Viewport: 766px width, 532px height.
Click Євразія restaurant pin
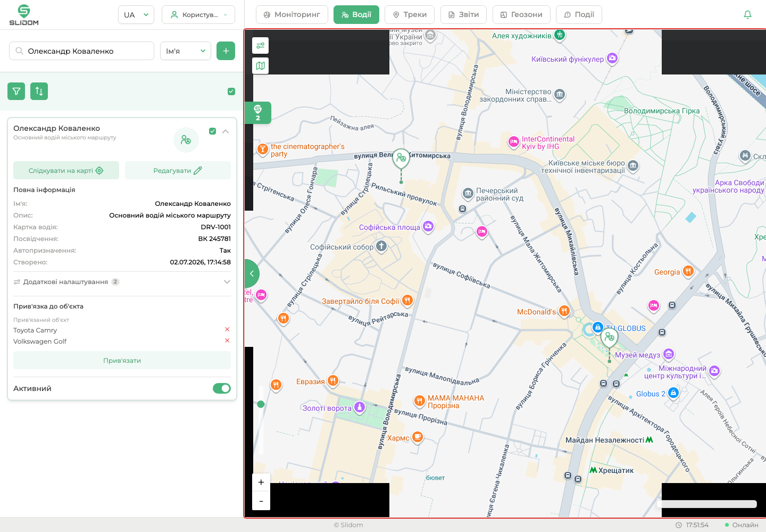[333, 380]
